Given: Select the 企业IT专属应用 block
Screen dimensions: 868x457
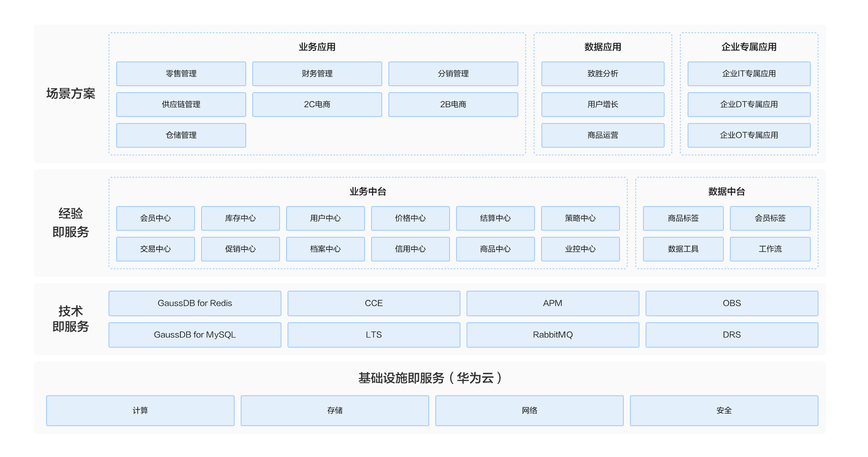Looking at the screenshot, I should tap(748, 73).
